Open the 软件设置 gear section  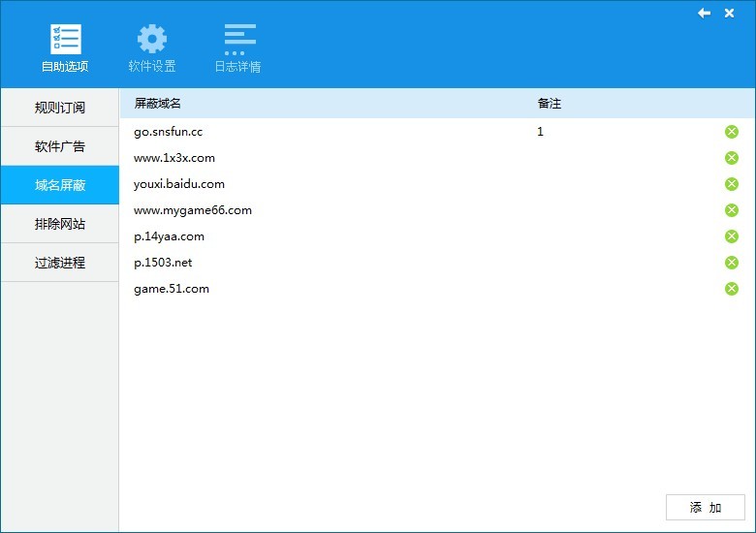(152, 48)
